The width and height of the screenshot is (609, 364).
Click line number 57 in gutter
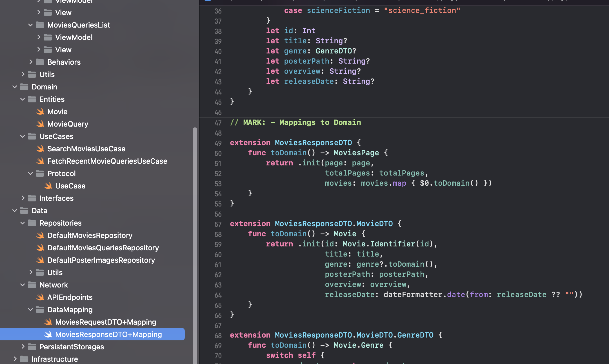(218, 224)
